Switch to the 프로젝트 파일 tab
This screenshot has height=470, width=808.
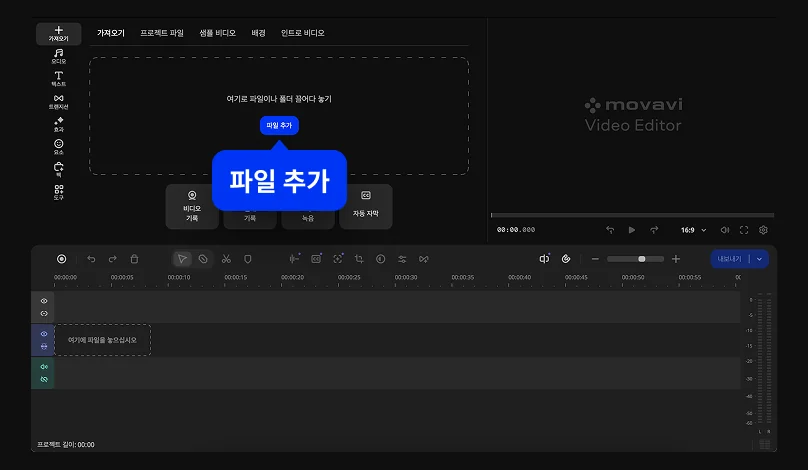pyautogui.click(x=162, y=33)
